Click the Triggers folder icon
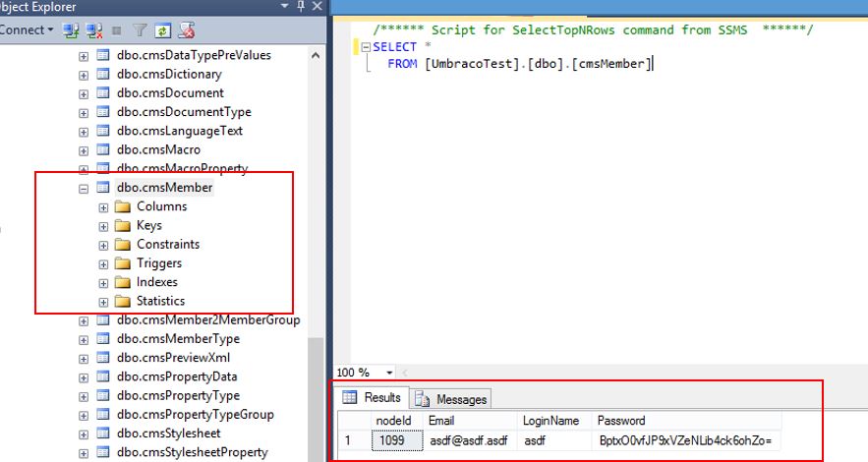The width and height of the screenshot is (868, 462). 122,263
